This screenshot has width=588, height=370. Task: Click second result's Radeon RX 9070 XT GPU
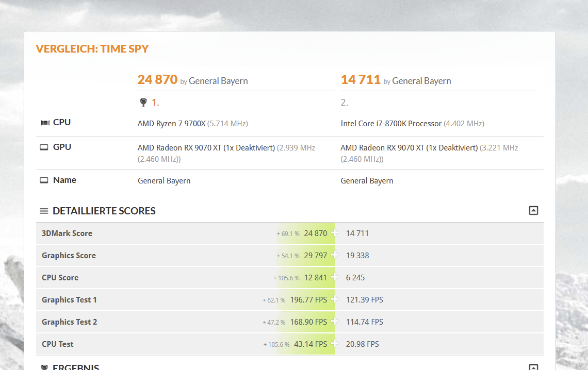(x=409, y=147)
